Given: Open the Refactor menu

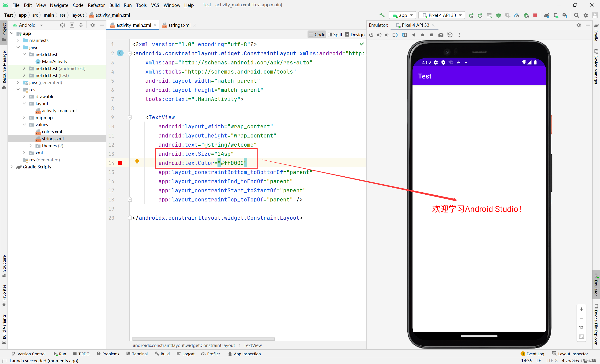Looking at the screenshot, I should [x=96, y=5].
